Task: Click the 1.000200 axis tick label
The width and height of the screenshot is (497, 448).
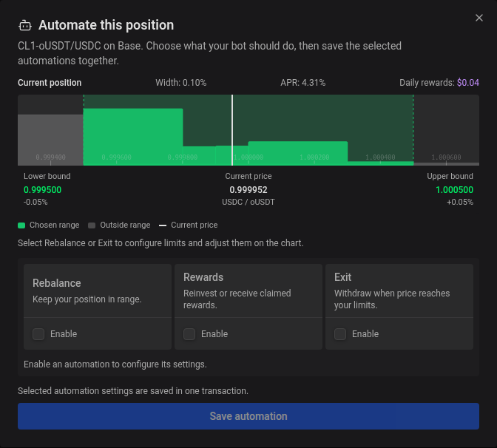Action: pyautogui.click(x=314, y=157)
